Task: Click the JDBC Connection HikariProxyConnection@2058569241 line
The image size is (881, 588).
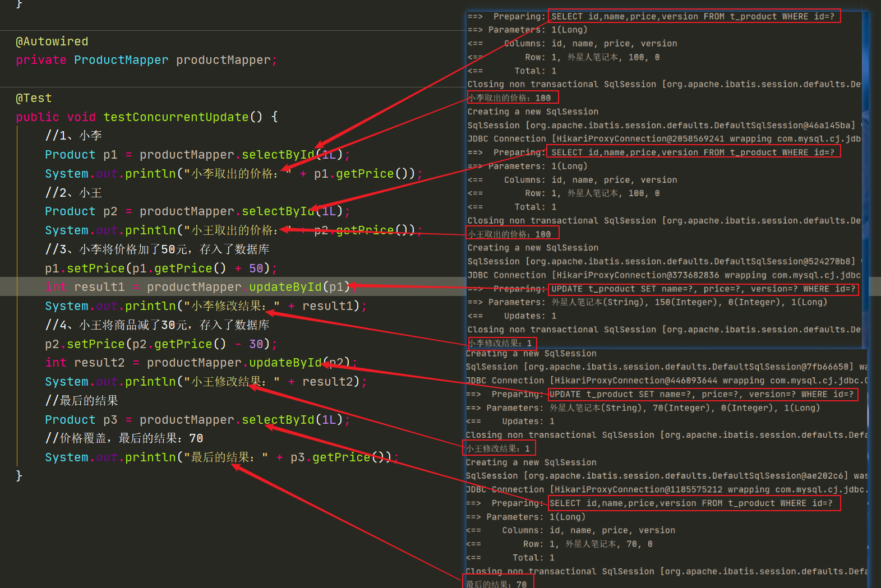Action: tap(665, 139)
